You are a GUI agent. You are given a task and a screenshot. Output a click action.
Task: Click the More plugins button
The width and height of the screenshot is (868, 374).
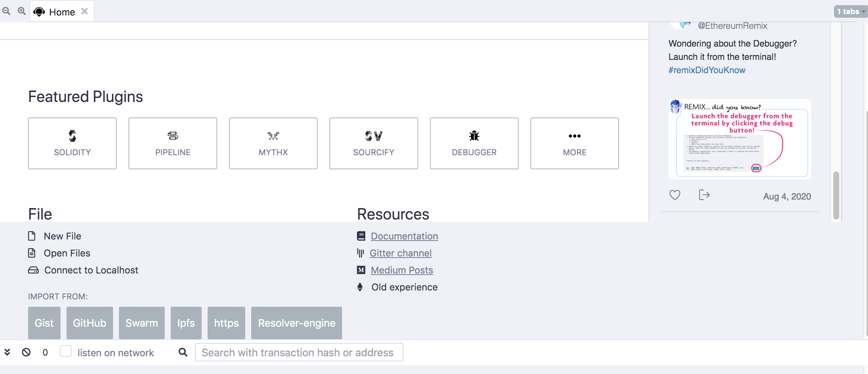point(575,143)
